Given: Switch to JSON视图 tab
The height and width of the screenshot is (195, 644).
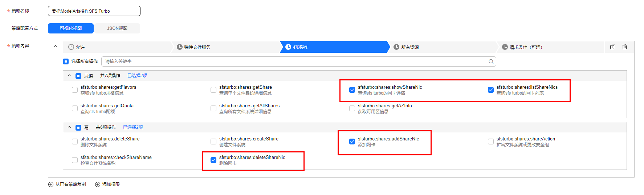Looking at the screenshot, I should coord(117,28).
